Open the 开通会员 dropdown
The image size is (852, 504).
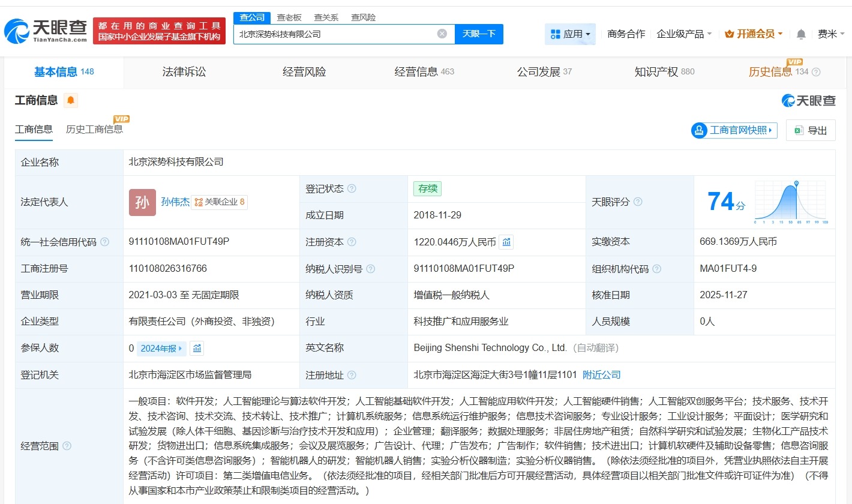click(x=753, y=34)
